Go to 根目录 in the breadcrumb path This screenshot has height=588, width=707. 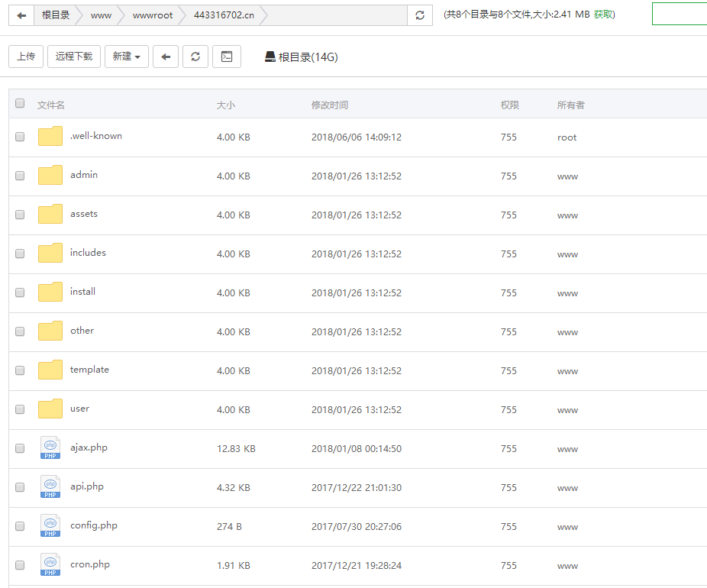(56, 15)
